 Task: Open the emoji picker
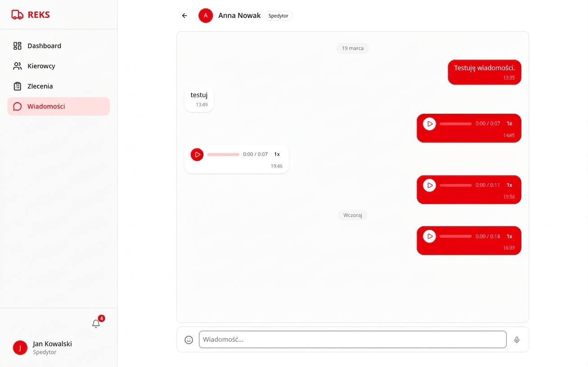pos(189,340)
